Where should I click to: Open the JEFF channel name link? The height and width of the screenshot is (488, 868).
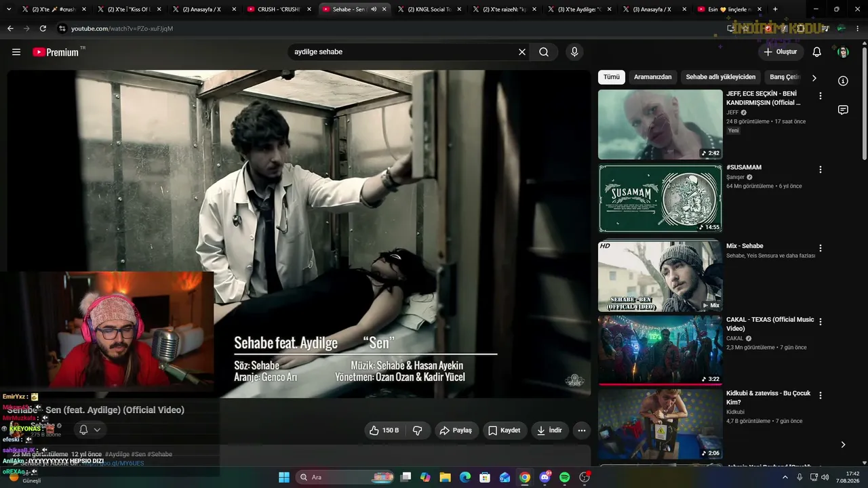coord(732,113)
